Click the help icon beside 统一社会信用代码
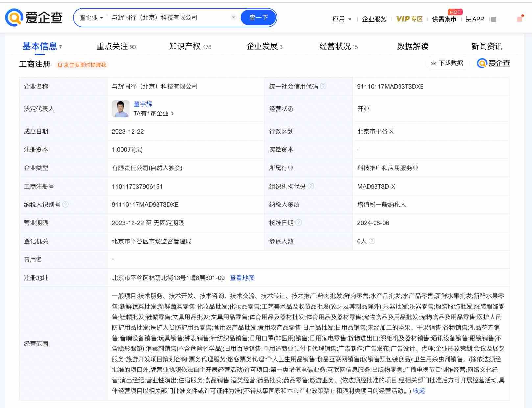The image size is (532, 408). click(323, 86)
